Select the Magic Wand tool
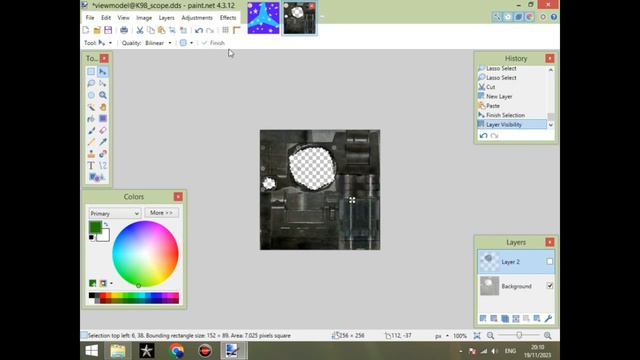The width and height of the screenshot is (640, 360). coord(91,107)
